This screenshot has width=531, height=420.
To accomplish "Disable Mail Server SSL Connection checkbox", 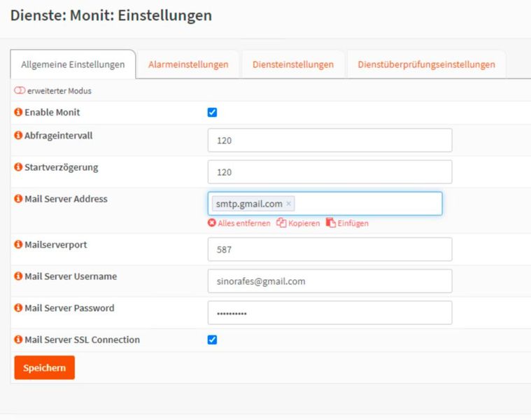I will coord(213,339).
